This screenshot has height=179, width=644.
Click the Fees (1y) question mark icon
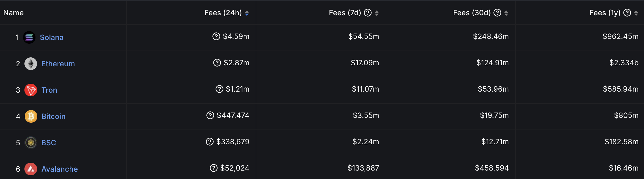627,12
